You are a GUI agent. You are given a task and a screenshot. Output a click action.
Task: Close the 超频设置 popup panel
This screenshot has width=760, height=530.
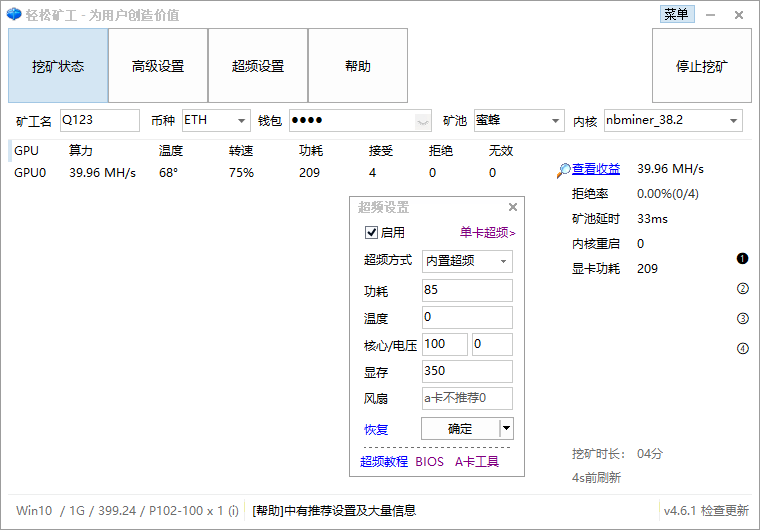(x=513, y=208)
